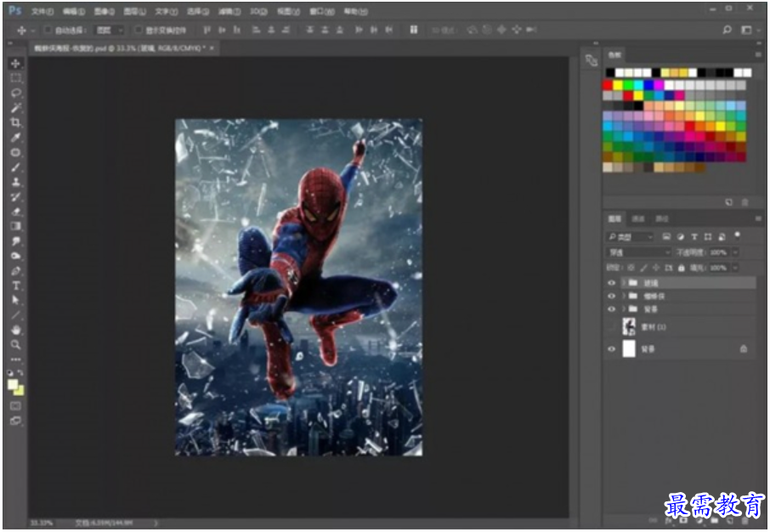Open the foreground color picker
The width and height of the screenshot is (770, 532).
(x=13, y=384)
